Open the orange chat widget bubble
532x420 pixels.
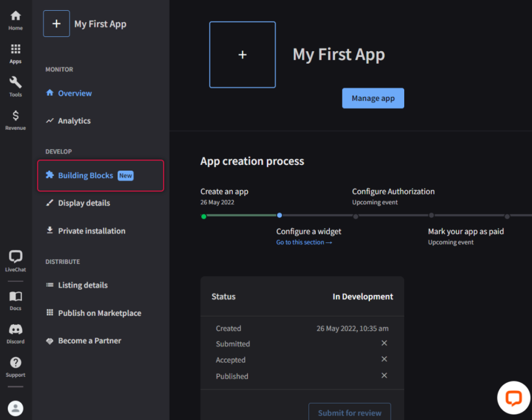point(513,398)
